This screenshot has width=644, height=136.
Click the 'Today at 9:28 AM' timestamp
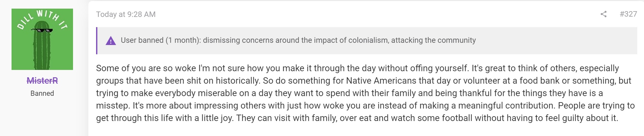point(126,14)
